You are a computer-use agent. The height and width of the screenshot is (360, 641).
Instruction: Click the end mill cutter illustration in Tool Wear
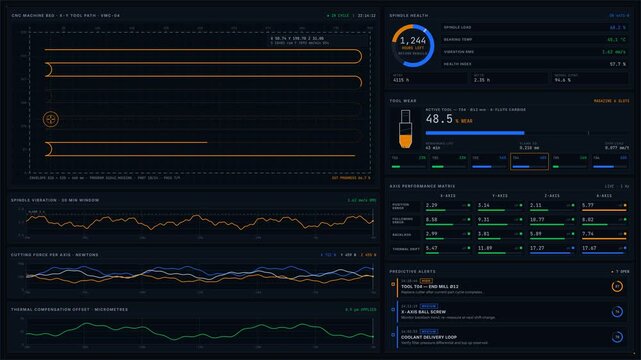coord(405,129)
